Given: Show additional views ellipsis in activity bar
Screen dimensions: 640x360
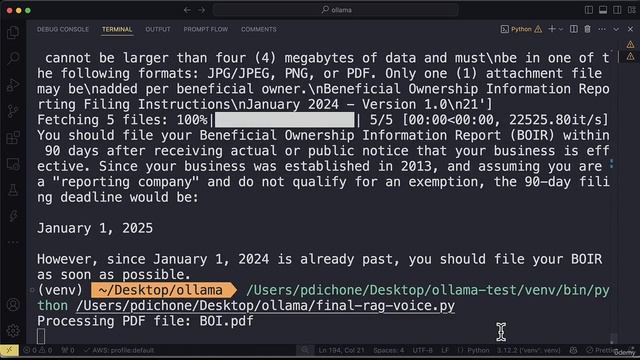Looking at the screenshot, I should pyautogui.click(x=13, y=242).
